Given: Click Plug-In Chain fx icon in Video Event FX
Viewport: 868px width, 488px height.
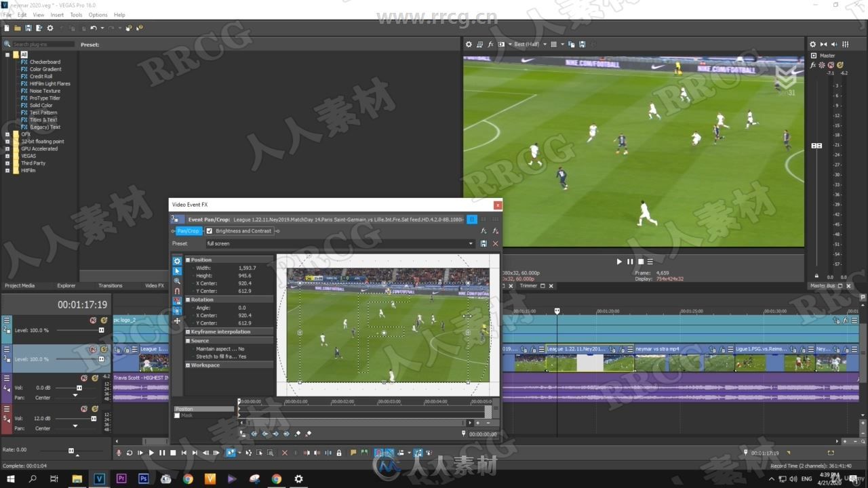Looking at the screenshot, I should click(484, 231).
